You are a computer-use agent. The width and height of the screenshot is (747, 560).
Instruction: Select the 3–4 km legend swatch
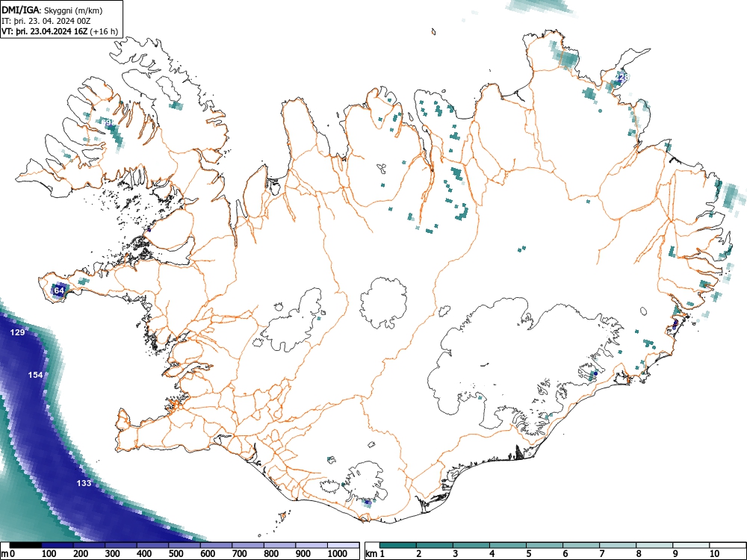471,545
